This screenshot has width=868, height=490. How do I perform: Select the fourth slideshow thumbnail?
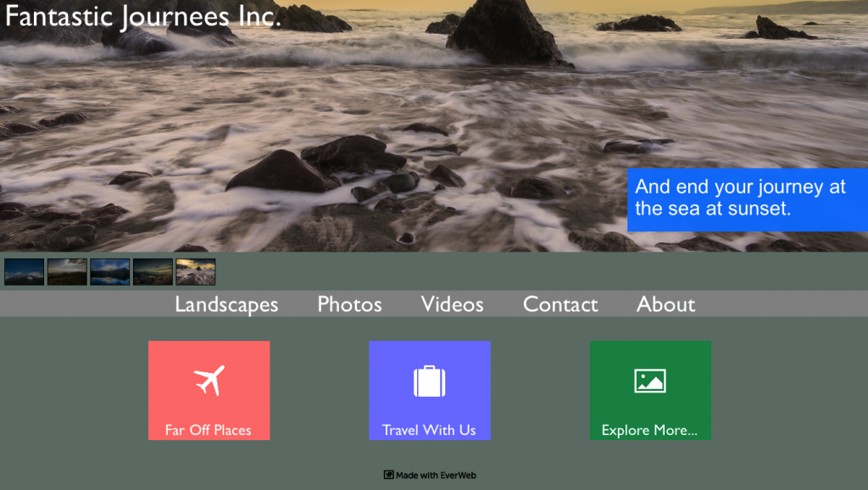[x=152, y=271]
